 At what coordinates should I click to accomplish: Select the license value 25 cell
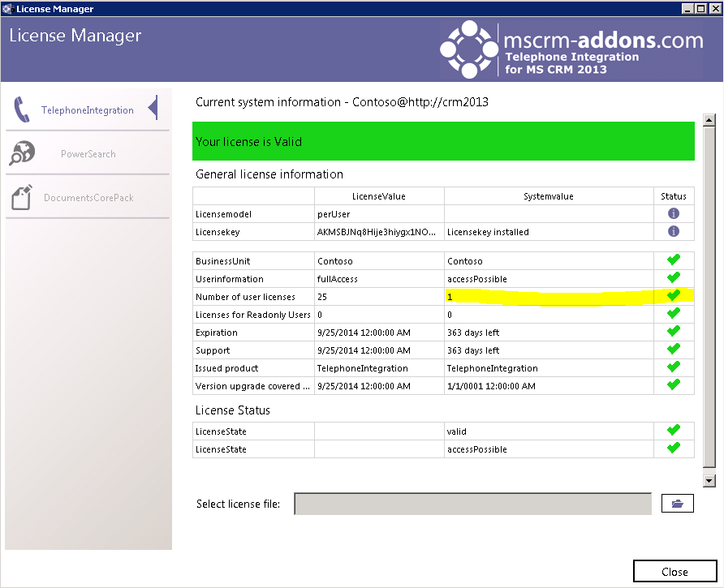pyautogui.click(x=379, y=297)
